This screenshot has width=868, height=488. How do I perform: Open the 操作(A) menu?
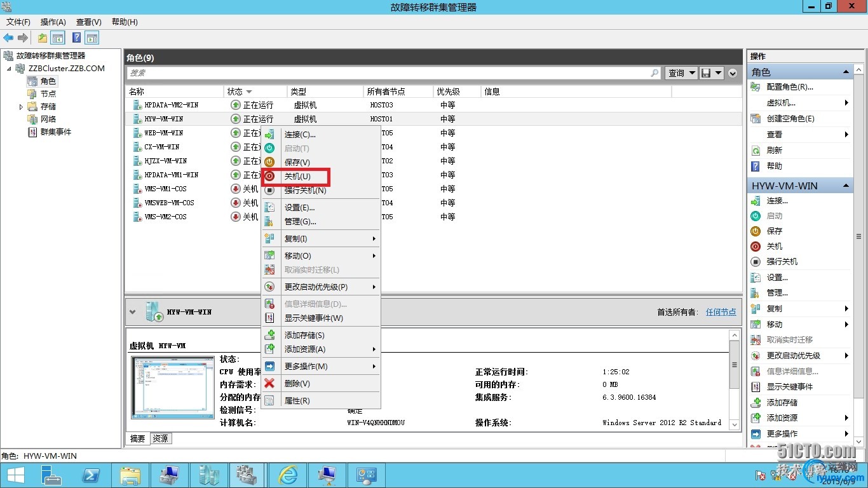(53, 22)
